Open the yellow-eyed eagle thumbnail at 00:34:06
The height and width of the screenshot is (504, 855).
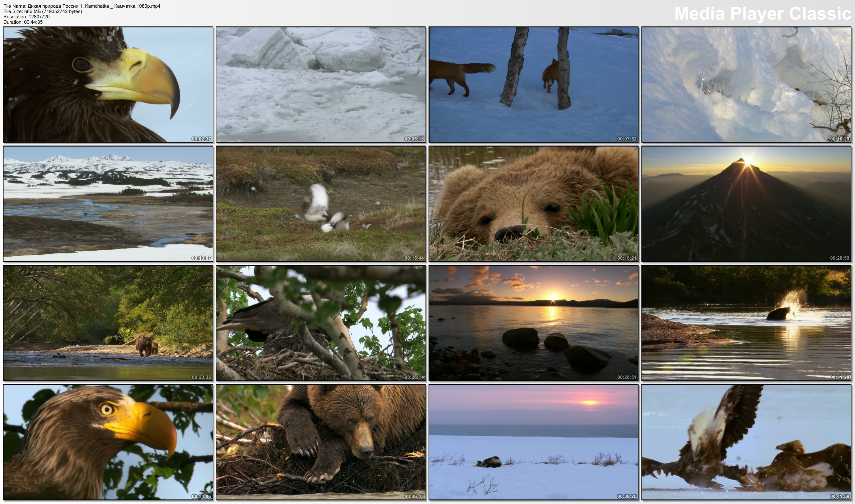(x=108, y=442)
